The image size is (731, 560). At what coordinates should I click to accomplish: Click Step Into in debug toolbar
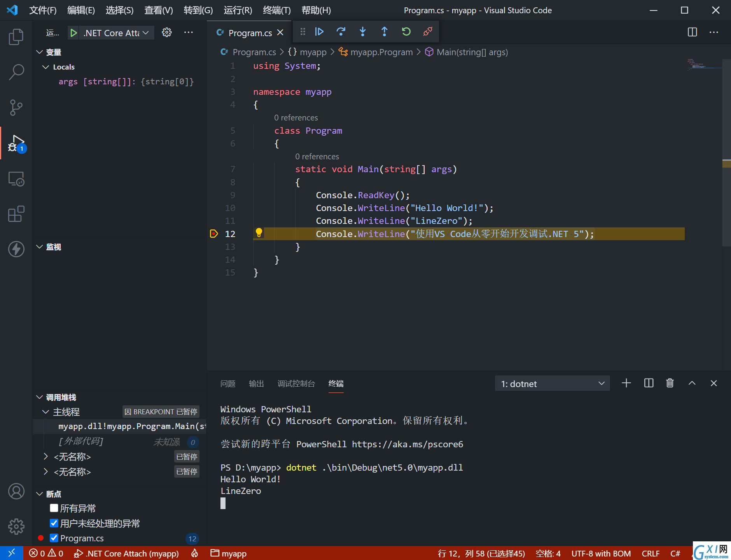[x=363, y=31]
